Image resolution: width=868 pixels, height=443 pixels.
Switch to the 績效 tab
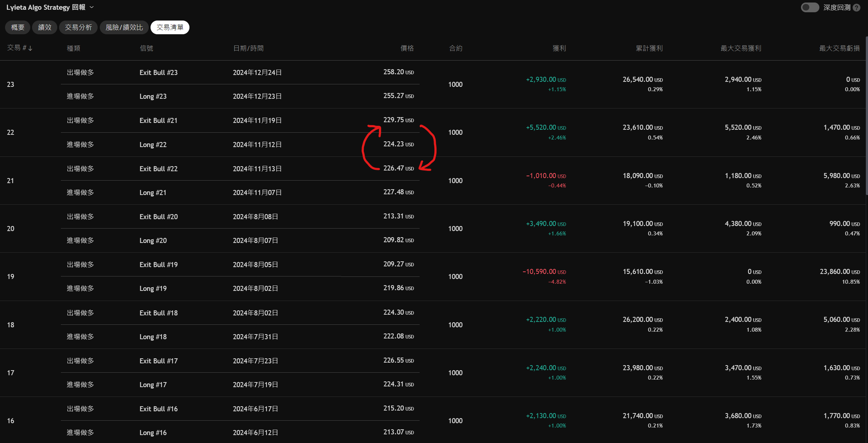45,27
